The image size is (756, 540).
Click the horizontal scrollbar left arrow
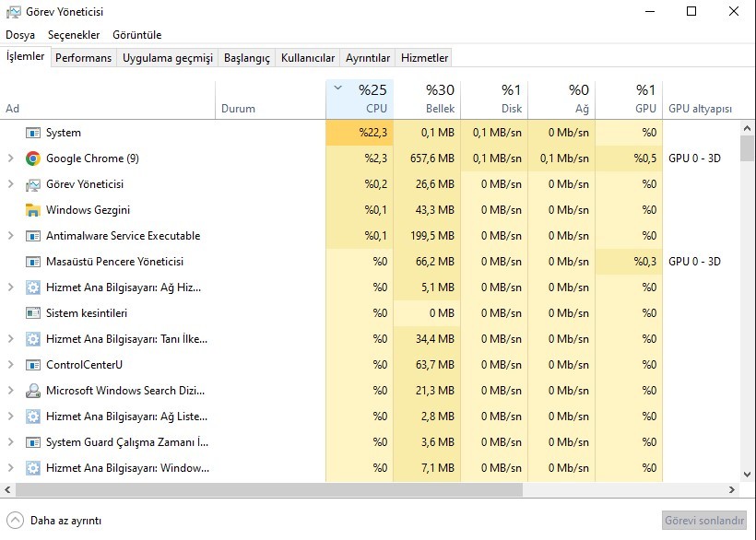7,490
